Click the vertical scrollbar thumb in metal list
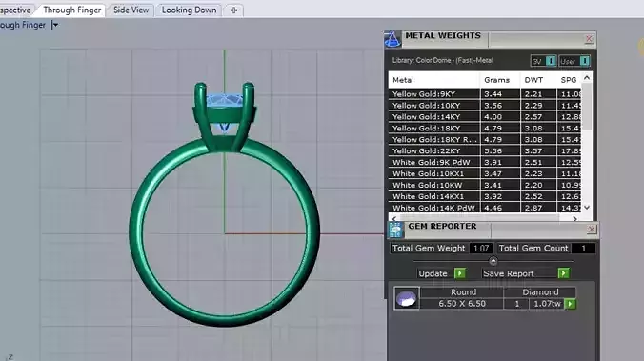This screenshot has height=361, width=644. 587,107
